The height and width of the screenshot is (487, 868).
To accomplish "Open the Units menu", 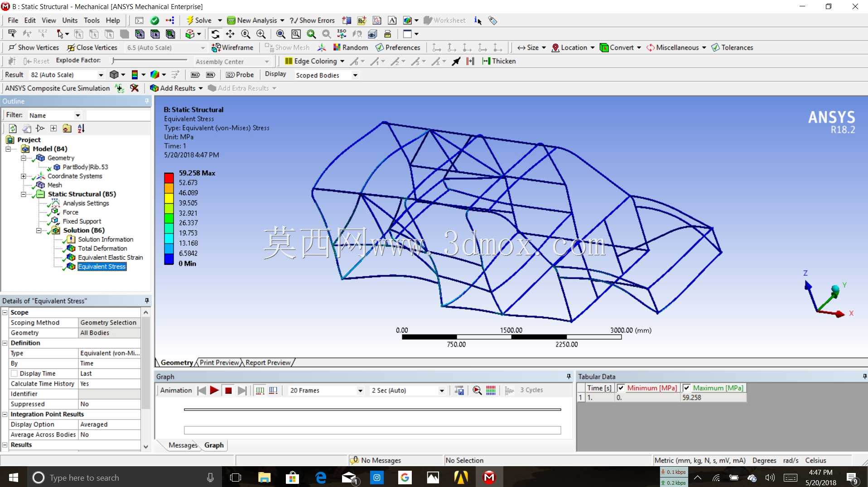I will (x=70, y=20).
